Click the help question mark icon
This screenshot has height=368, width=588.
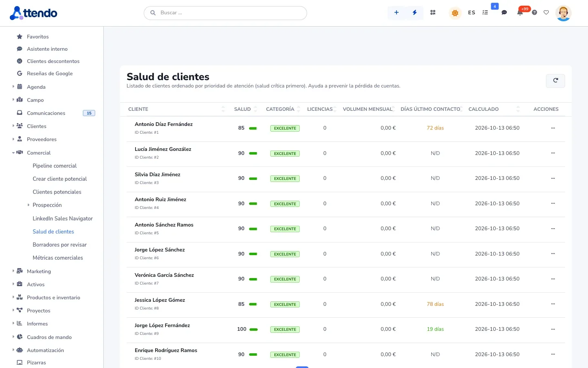(535, 13)
